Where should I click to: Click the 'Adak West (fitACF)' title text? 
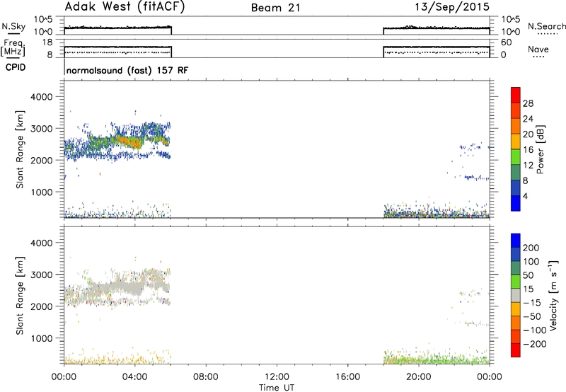point(125,7)
